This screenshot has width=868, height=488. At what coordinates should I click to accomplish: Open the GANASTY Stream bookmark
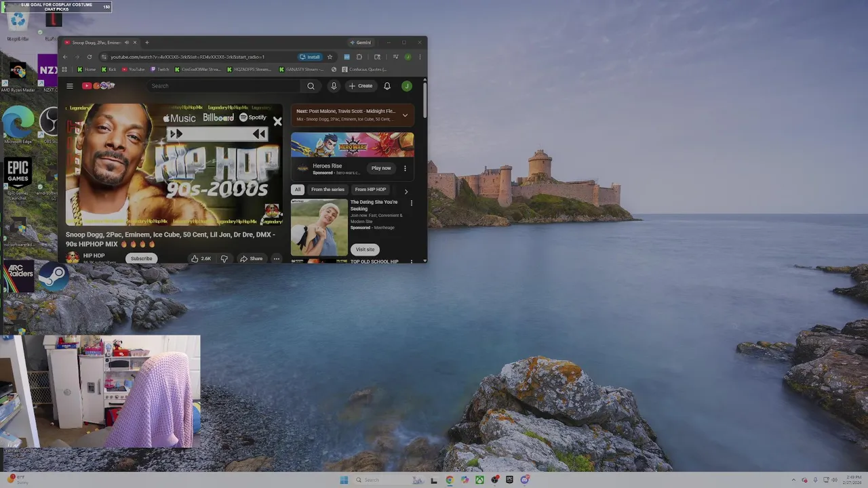point(302,69)
